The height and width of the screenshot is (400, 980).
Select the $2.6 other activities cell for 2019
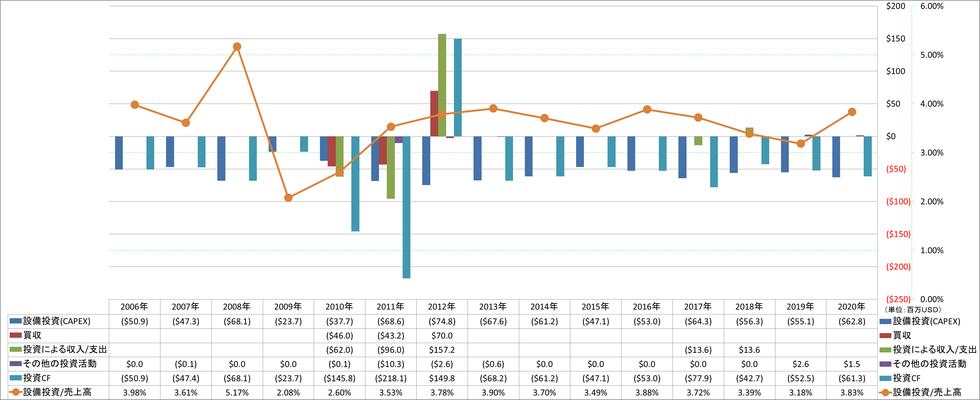[x=800, y=364]
